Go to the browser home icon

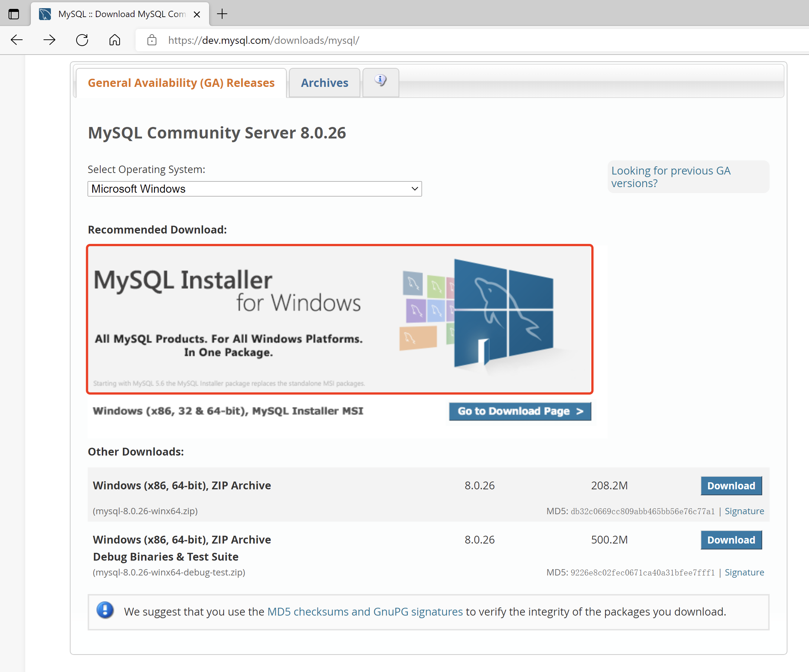pyautogui.click(x=114, y=40)
